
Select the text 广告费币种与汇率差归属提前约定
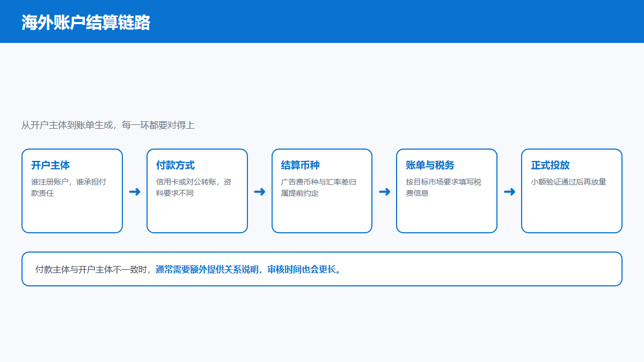[319, 187]
